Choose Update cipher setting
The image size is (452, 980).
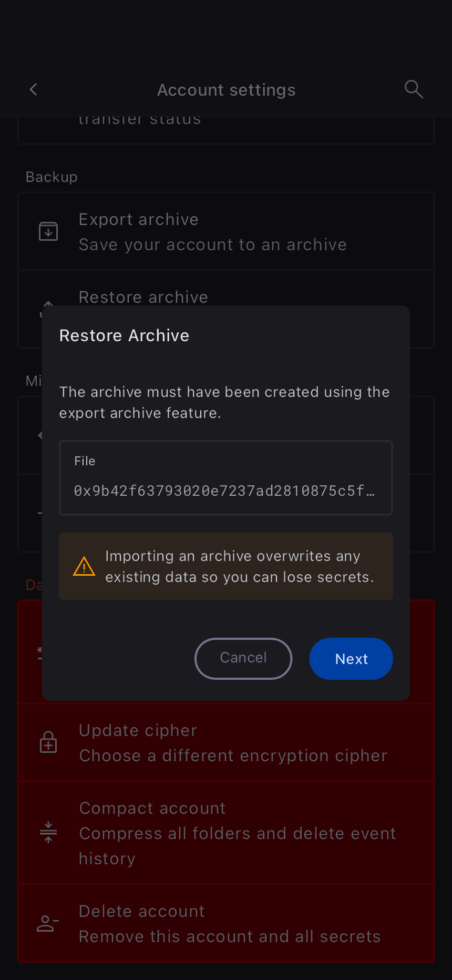click(226, 742)
